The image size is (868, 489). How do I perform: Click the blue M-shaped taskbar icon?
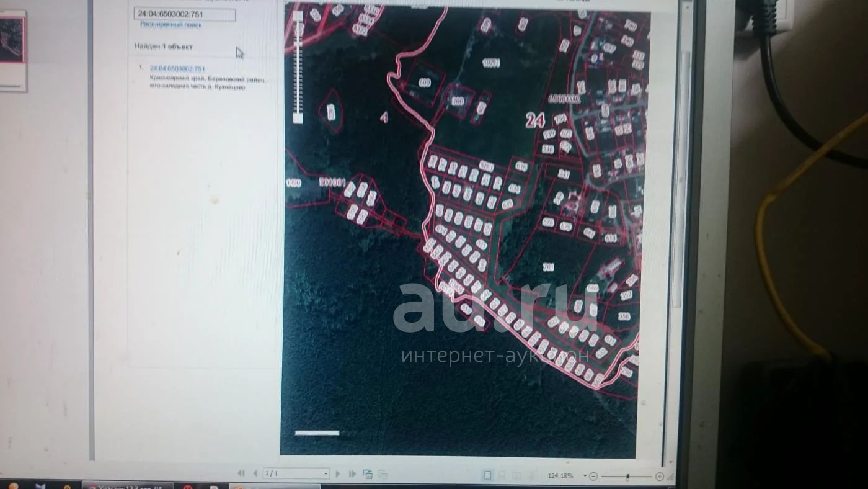tap(40, 486)
